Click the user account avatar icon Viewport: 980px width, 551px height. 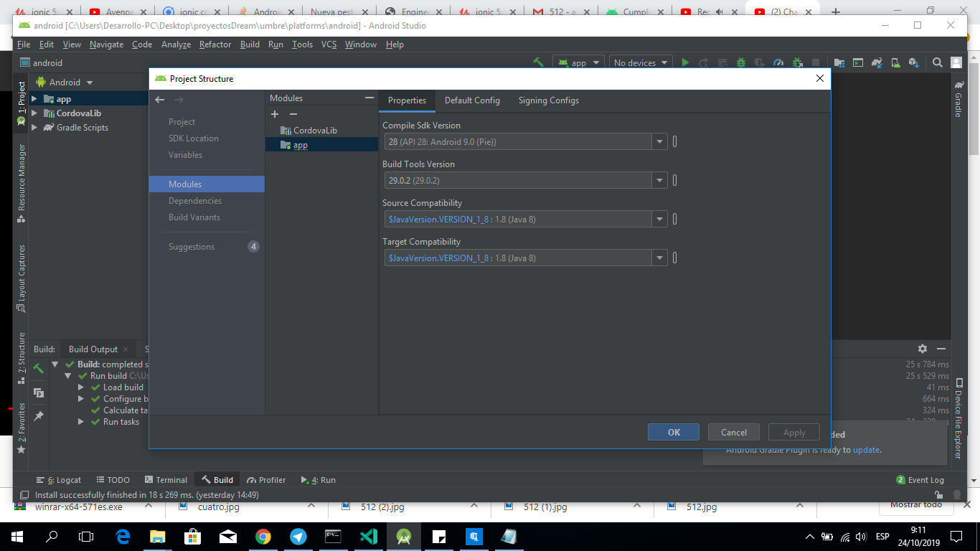coord(956,62)
